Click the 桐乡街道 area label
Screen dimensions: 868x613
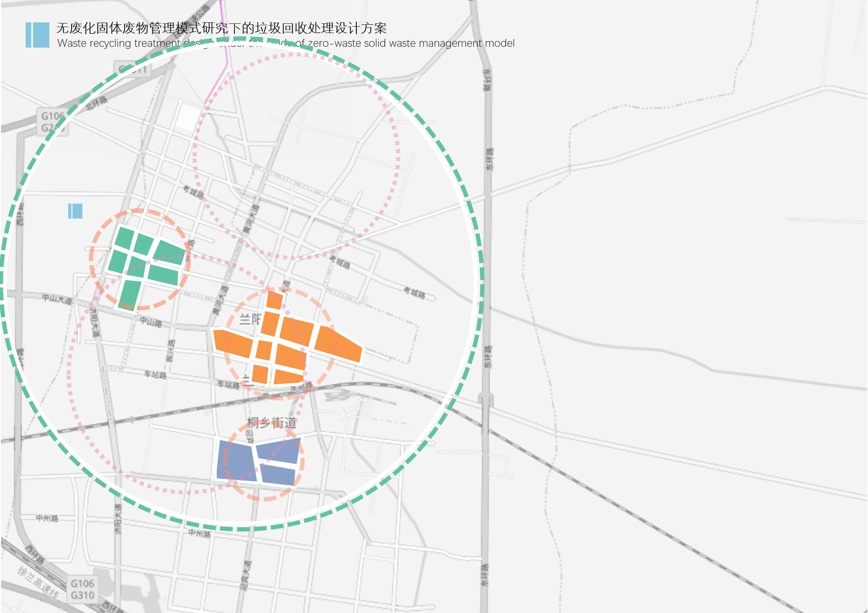[x=271, y=423]
